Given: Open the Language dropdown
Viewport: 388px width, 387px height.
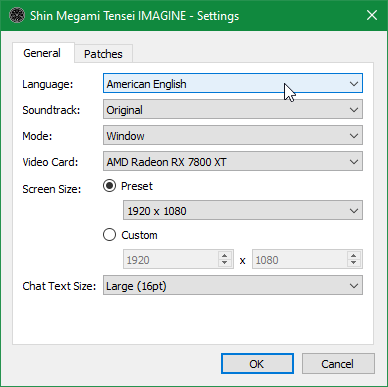Looking at the screenshot, I should point(233,83).
